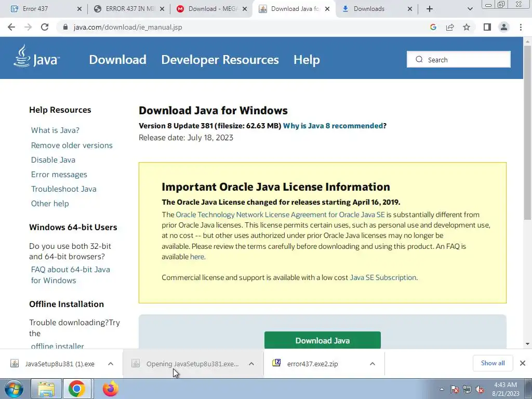532x399 pixels.
Task: Open Developer Resources in the Java header
Action: 220,59
